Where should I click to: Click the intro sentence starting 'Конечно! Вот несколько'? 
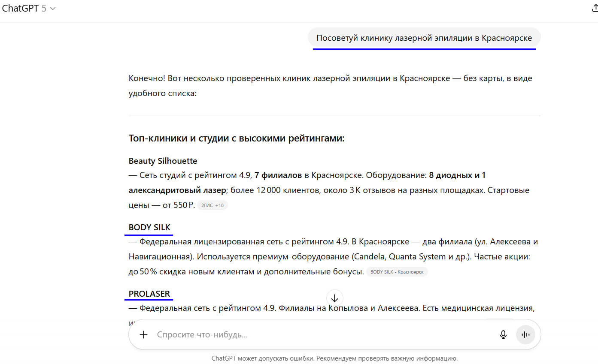331,86
